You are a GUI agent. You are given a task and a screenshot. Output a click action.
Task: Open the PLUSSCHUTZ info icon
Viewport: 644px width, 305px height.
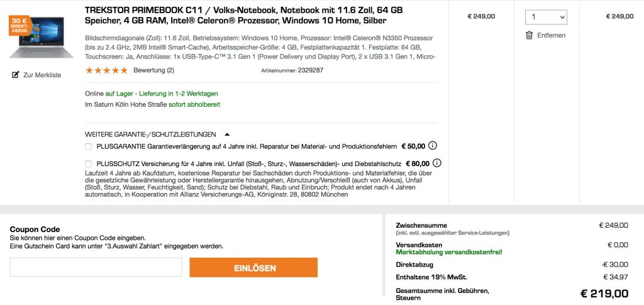pyautogui.click(x=437, y=164)
